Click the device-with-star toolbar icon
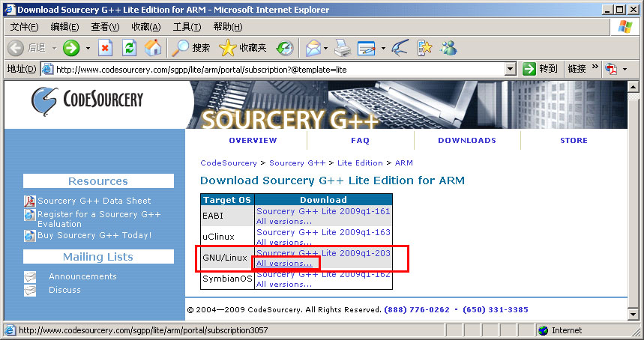 point(424,48)
